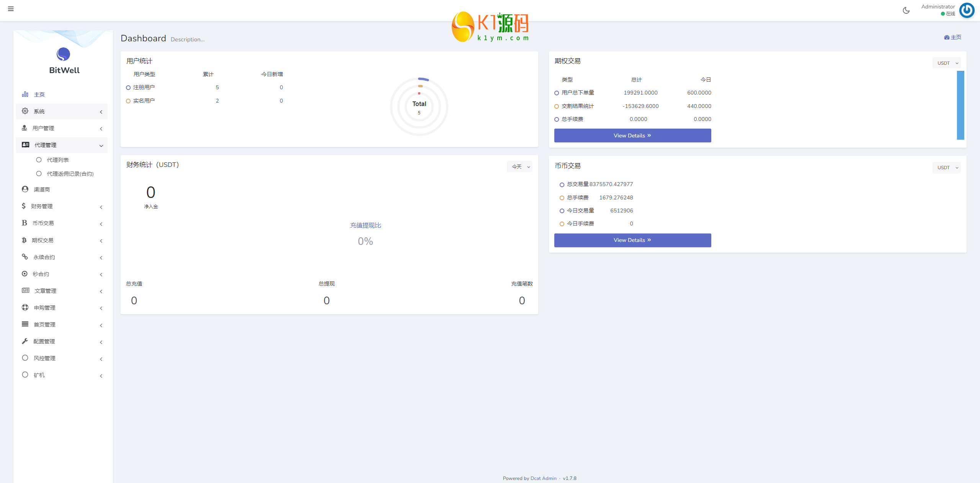Click the dollar icon for 财务管理
The width and height of the screenshot is (980, 483).
(x=24, y=206)
